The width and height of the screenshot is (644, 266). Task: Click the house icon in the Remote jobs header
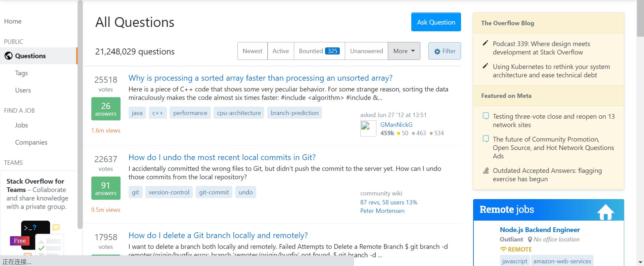pos(605,212)
